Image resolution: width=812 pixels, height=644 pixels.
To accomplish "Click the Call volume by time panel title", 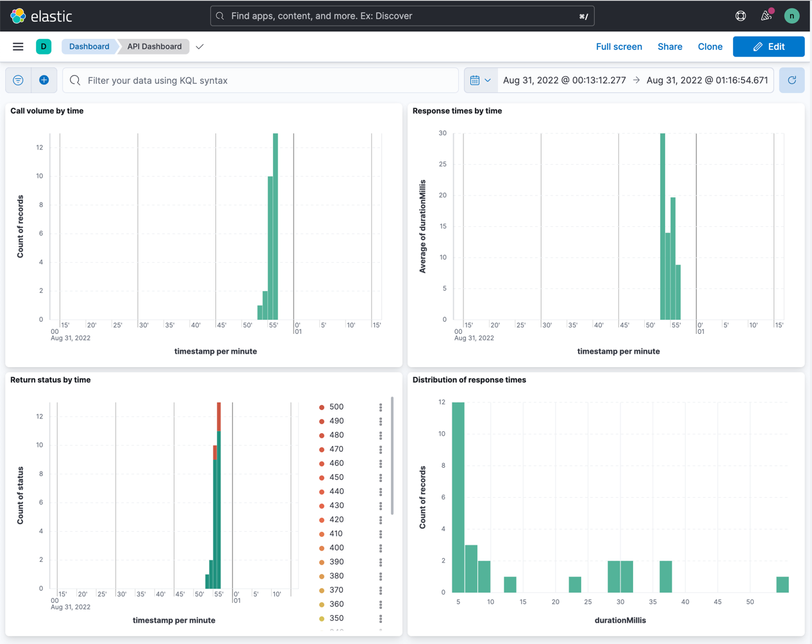I will [47, 111].
